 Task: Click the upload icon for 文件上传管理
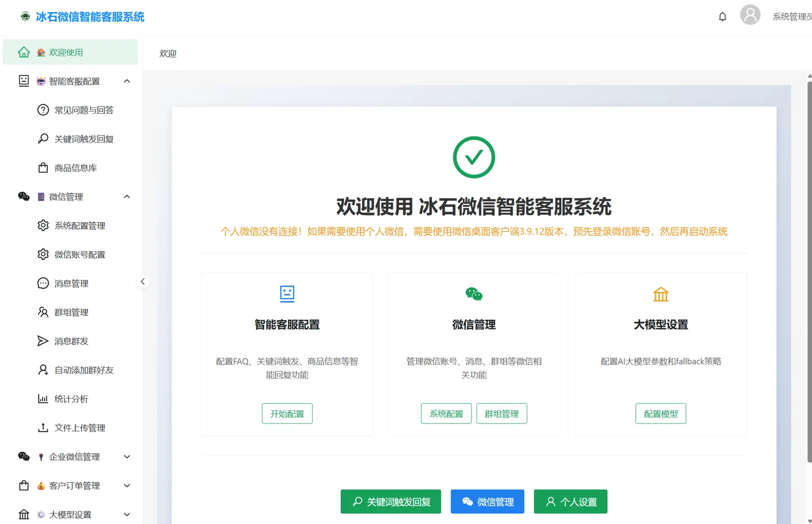click(x=43, y=428)
